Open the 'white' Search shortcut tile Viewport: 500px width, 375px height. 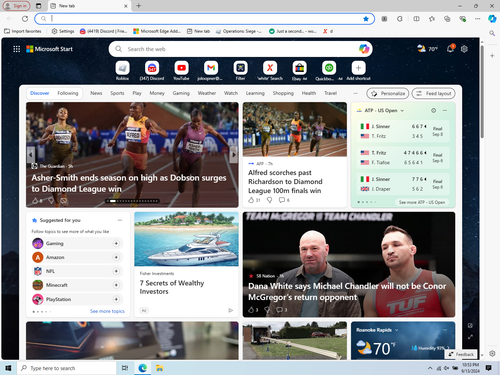(x=270, y=68)
